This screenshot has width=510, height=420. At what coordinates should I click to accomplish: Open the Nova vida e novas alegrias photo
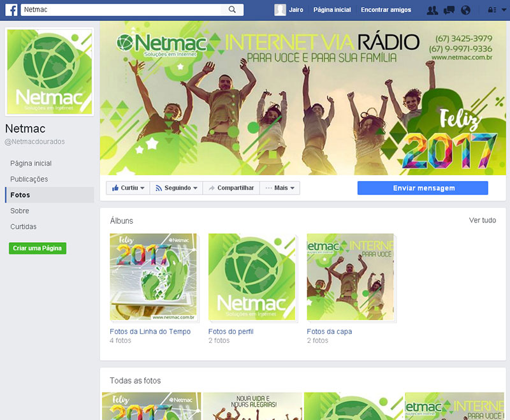(x=252, y=406)
